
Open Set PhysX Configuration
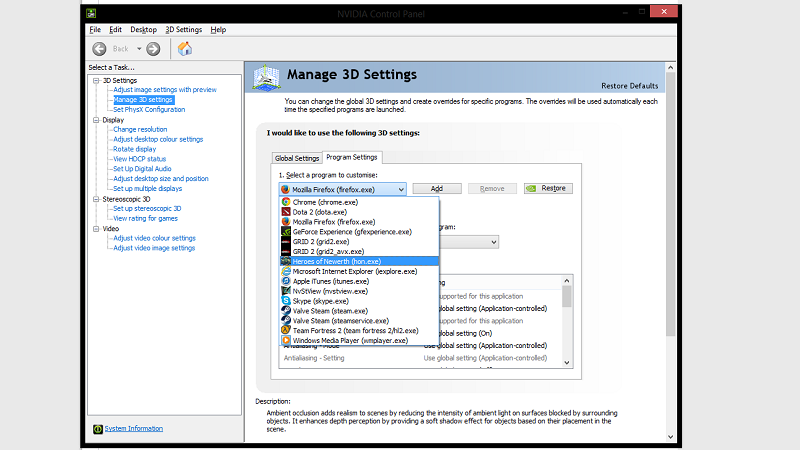[x=149, y=110]
